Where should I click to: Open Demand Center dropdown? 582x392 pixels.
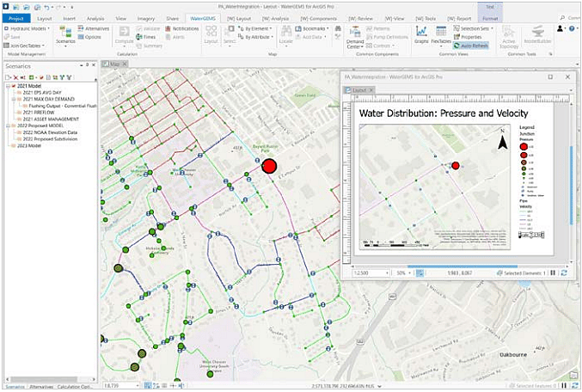(355, 37)
